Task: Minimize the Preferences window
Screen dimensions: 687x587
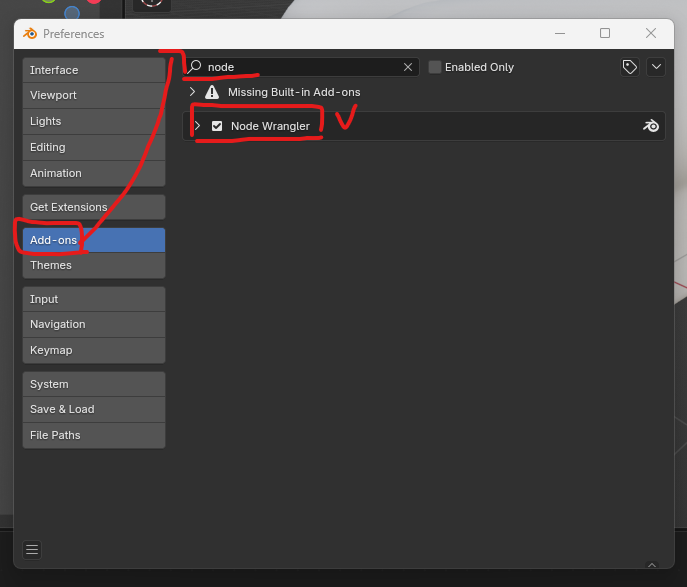Action: click(560, 33)
